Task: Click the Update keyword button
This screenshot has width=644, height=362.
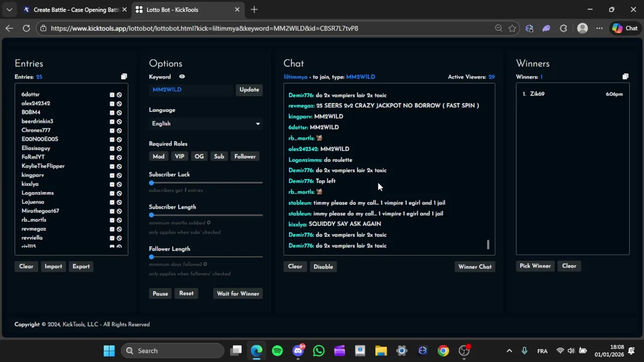Action: [249, 89]
